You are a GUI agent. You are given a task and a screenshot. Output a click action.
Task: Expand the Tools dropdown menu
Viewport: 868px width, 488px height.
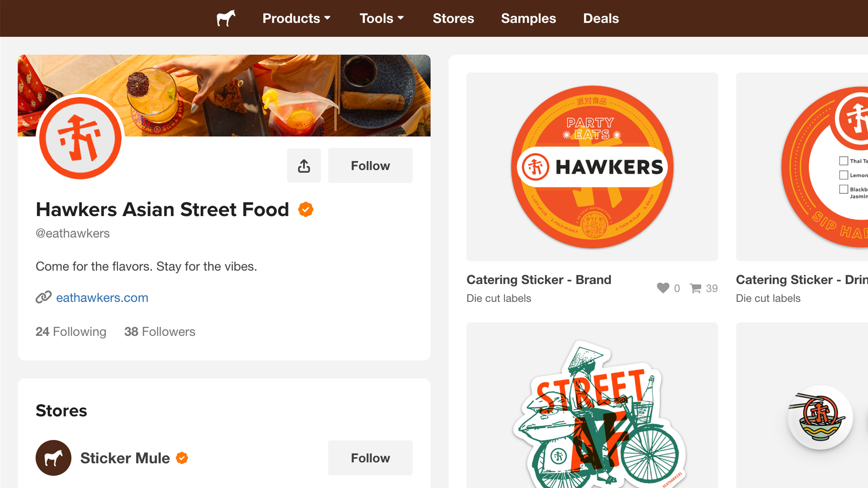[382, 19]
